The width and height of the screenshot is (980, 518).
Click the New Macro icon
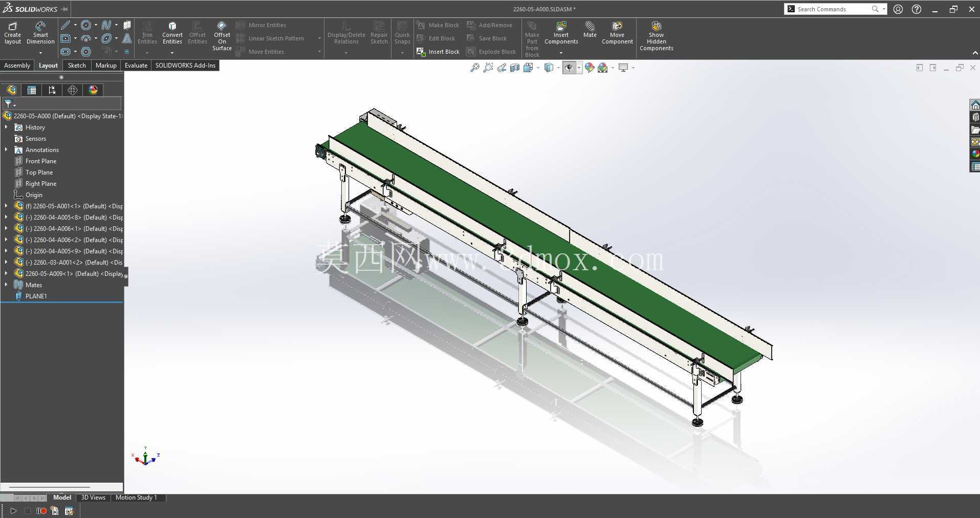click(x=55, y=511)
